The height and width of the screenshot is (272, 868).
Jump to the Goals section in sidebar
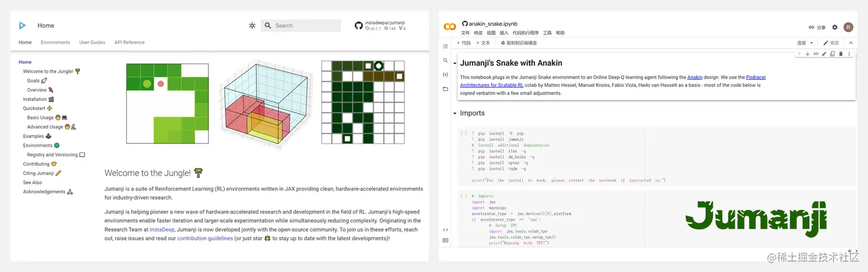click(x=37, y=81)
